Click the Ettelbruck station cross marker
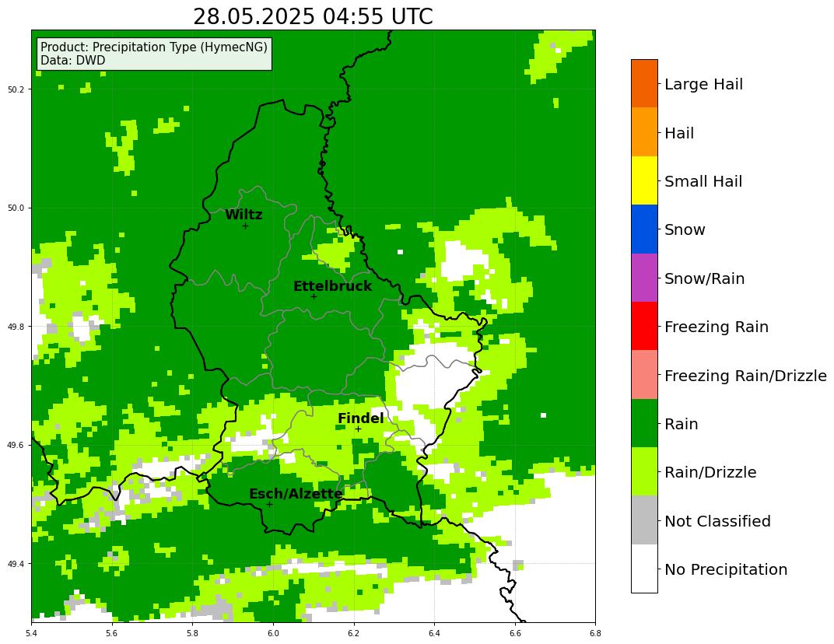The height and width of the screenshot is (644, 834). click(x=314, y=296)
